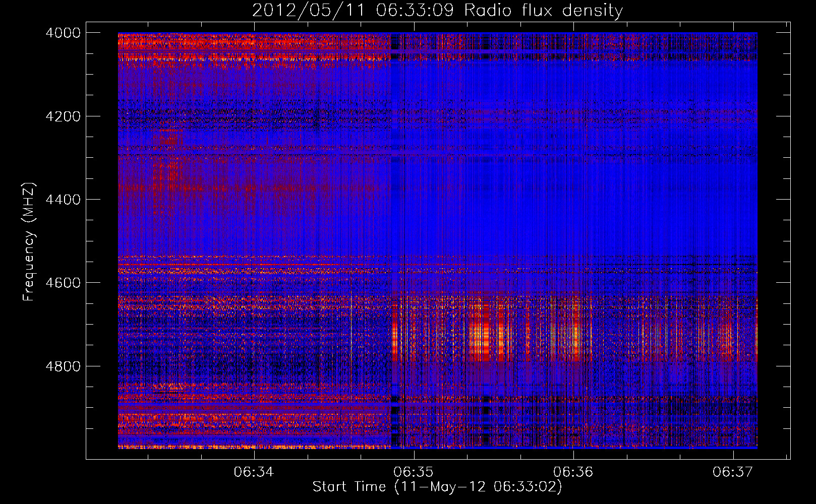Image resolution: width=816 pixels, height=504 pixels.
Task: Select the 4600 frequency tick label
Action: 63,283
